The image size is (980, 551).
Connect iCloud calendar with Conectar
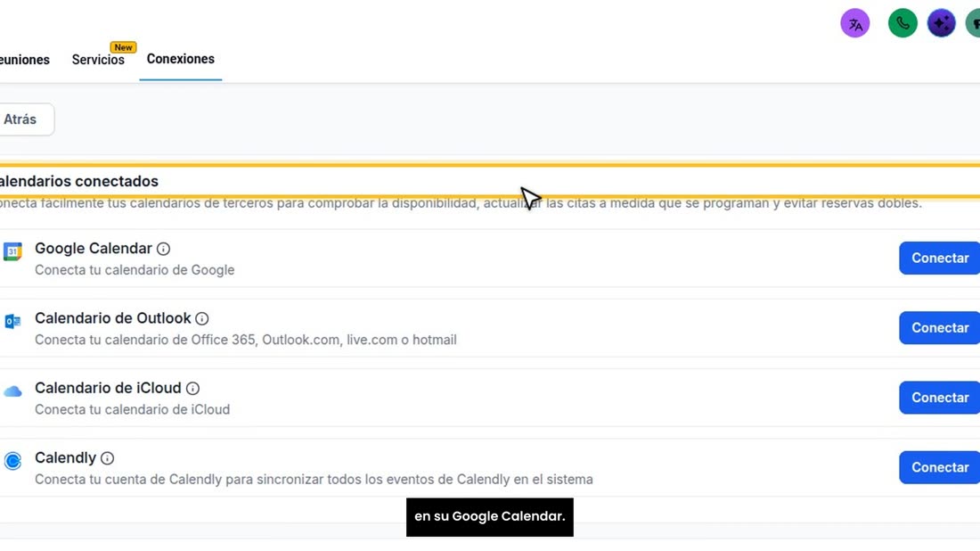(x=939, y=398)
